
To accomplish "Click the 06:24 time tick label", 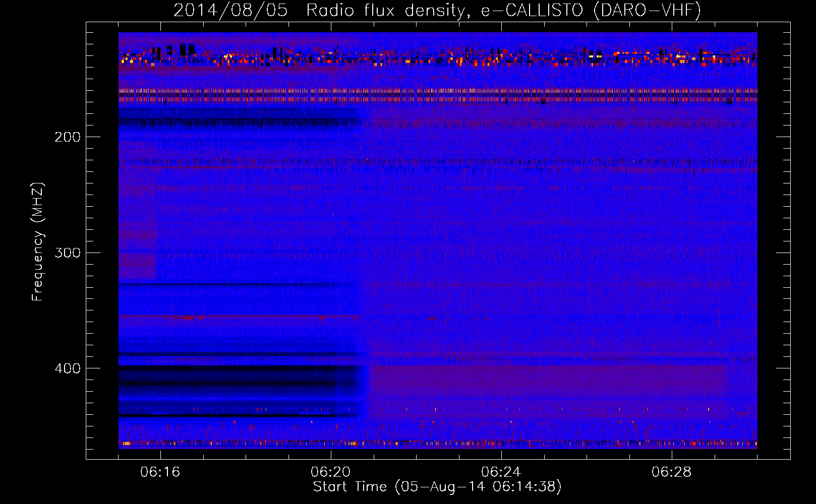I will [x=501, y=472].
